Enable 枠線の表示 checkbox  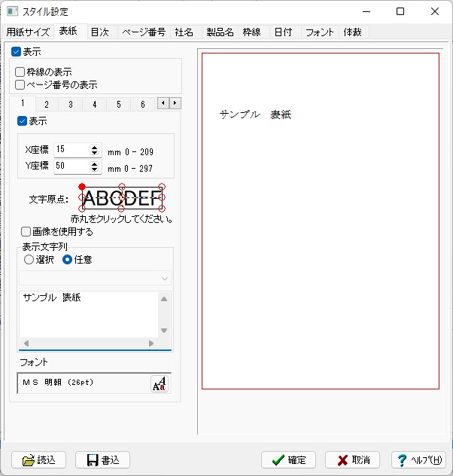click(x=20, y=72)
